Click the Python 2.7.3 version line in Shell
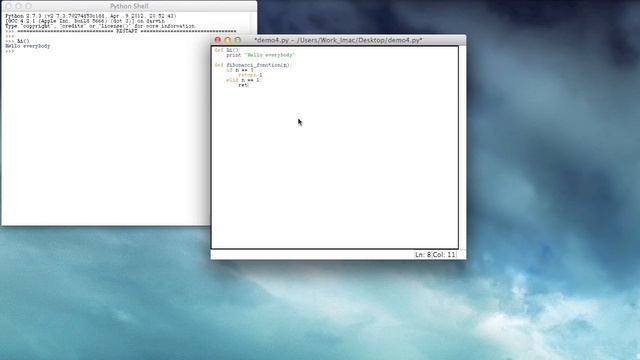 [91, 16]
